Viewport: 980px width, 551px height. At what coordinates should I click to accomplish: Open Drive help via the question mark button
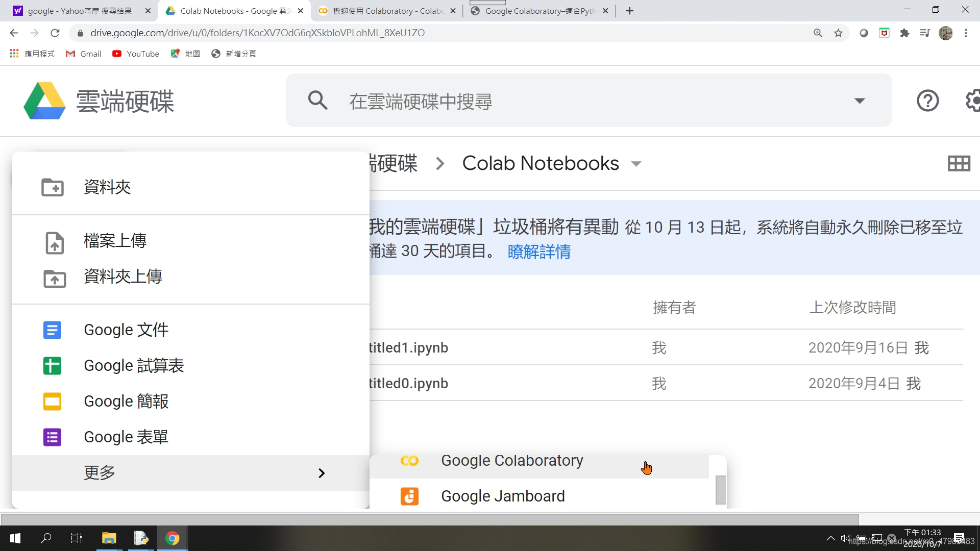[x=927, y=101]
